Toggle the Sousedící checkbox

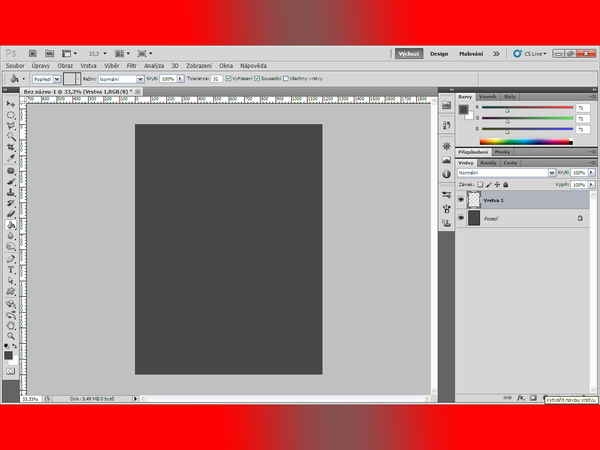tap(258, 78)
